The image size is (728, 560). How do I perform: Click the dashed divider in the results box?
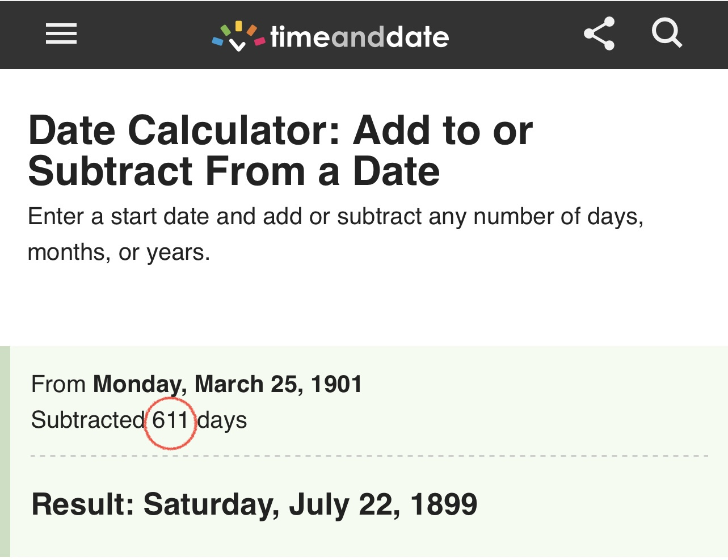click(369, 456)
